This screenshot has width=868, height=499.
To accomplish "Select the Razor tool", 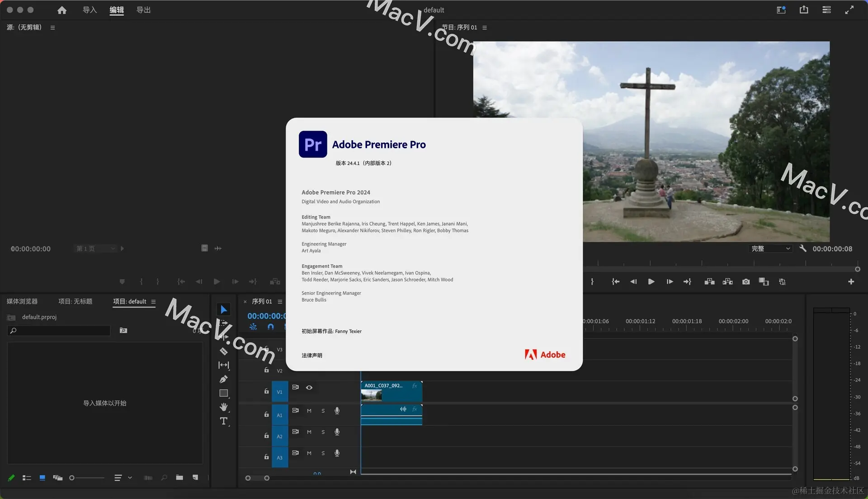I will pyautogui.click(x=223, y=351).
